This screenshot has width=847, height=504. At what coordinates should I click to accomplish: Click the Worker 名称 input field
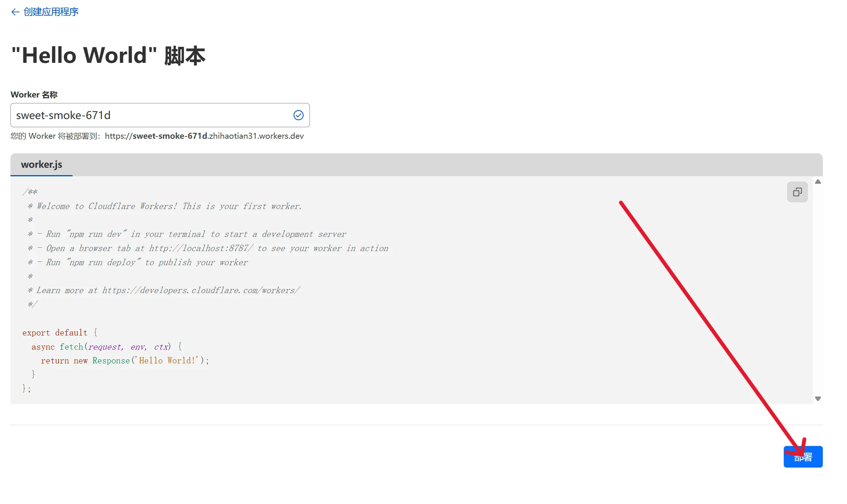tap(149, 115)
